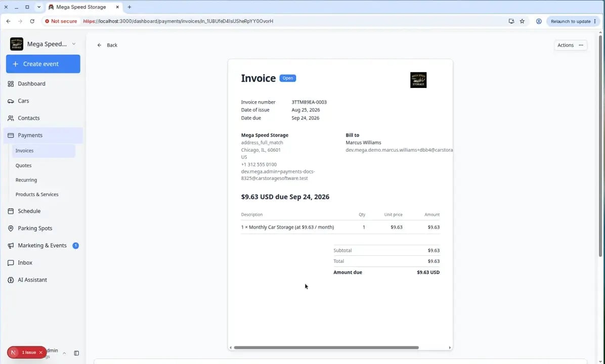Click the back arrow icon beside Back
The image size is (605, 364).
pyautogui.click(x=100, y=45)
